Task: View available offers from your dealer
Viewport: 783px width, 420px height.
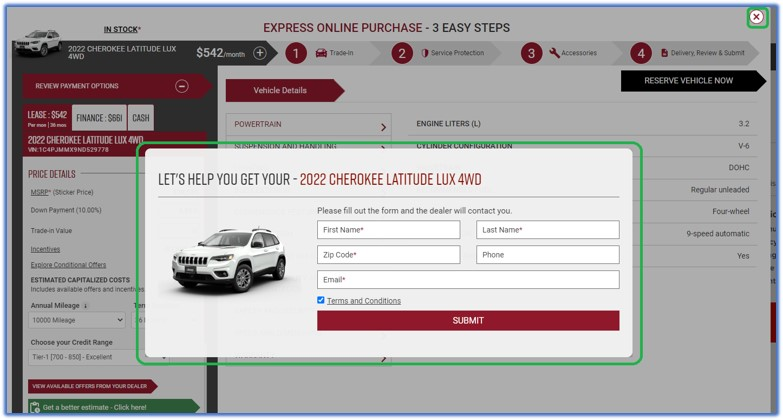Action: 92,386
